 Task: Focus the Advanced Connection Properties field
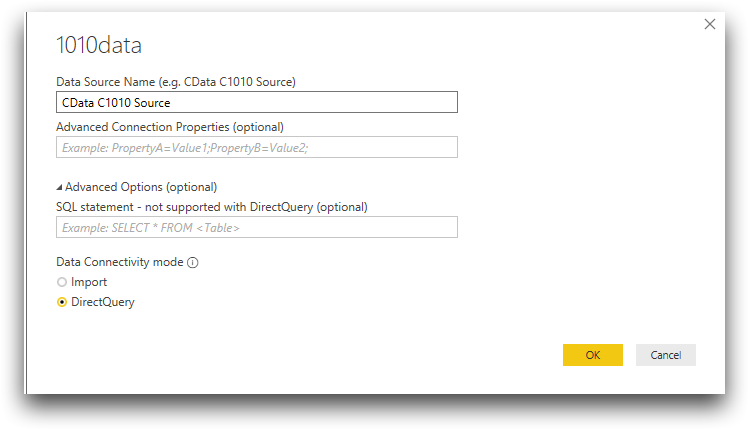(x=257, y=147)
